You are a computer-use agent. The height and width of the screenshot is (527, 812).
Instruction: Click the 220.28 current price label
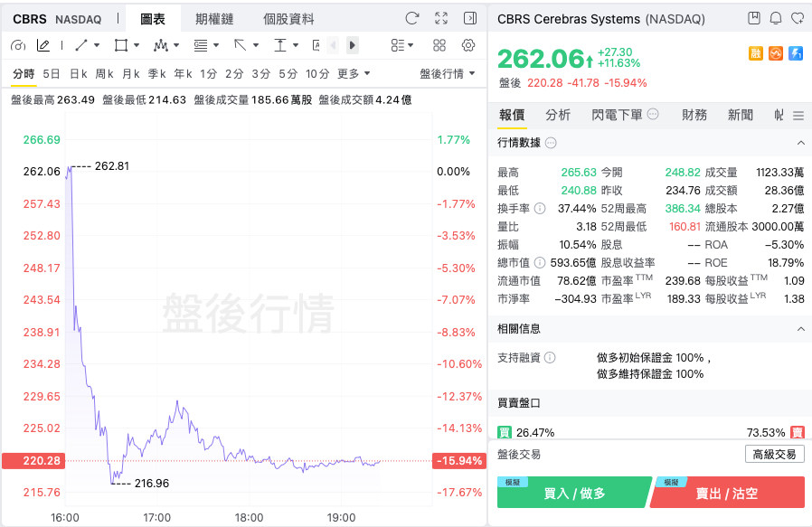click(x=33, y=461)
